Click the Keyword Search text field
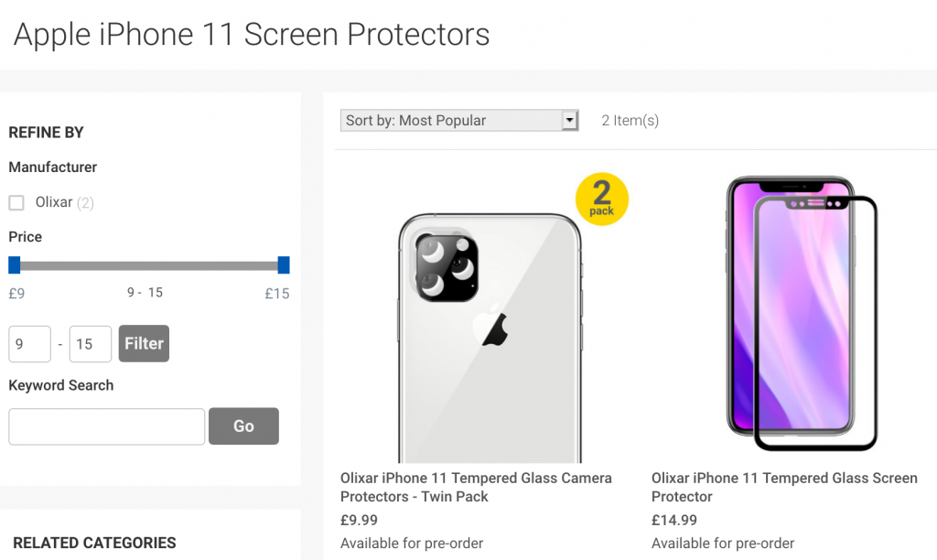Image resolution: width=937 pixels, height=560 pixels. 106,426
